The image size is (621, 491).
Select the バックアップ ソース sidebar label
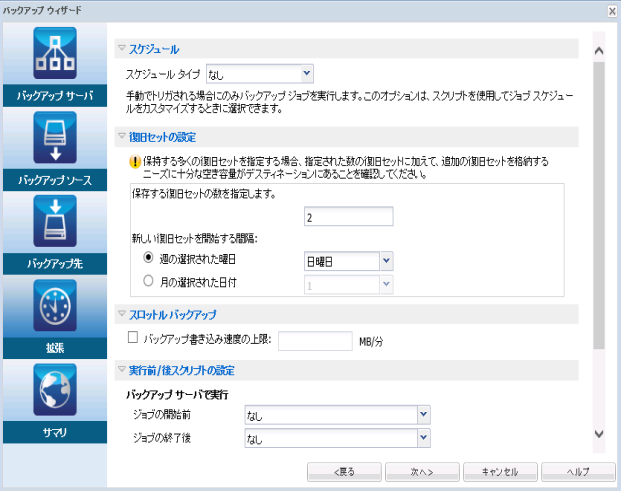pos(55,180)
